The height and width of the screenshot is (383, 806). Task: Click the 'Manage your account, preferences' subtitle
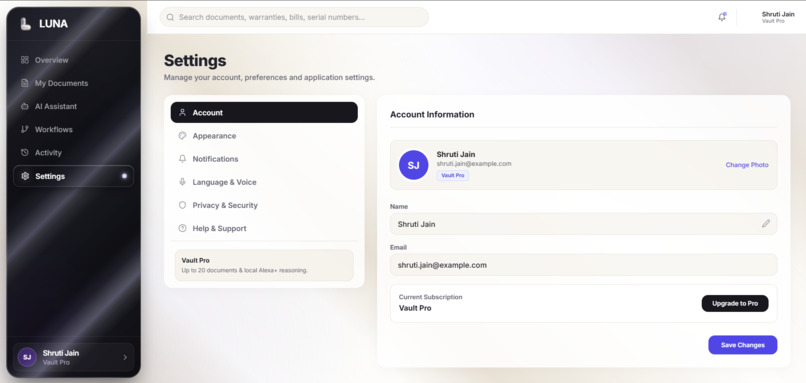269,78
